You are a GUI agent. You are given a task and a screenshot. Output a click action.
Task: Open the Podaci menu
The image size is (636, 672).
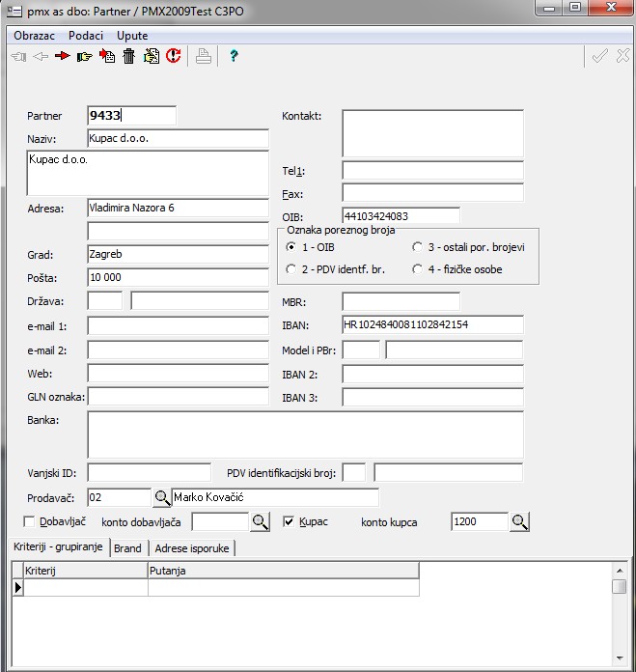(x=86, y=36)
